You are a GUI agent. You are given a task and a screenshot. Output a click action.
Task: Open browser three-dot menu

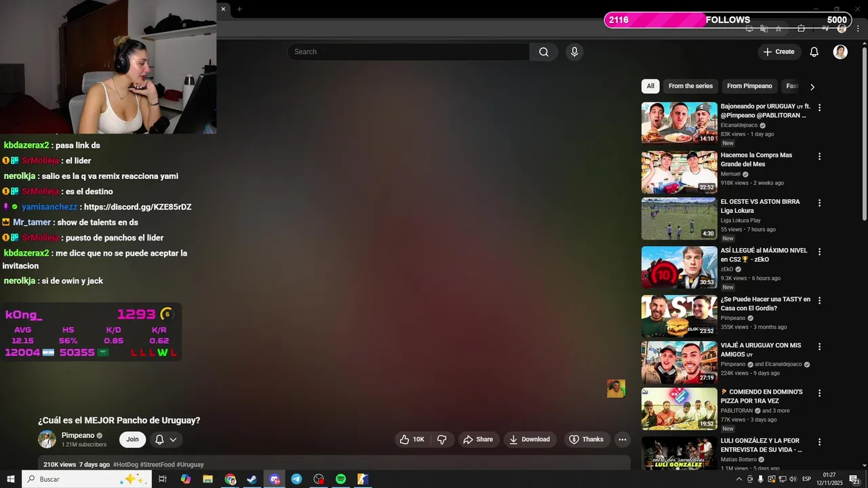click(x=859, y=28)
